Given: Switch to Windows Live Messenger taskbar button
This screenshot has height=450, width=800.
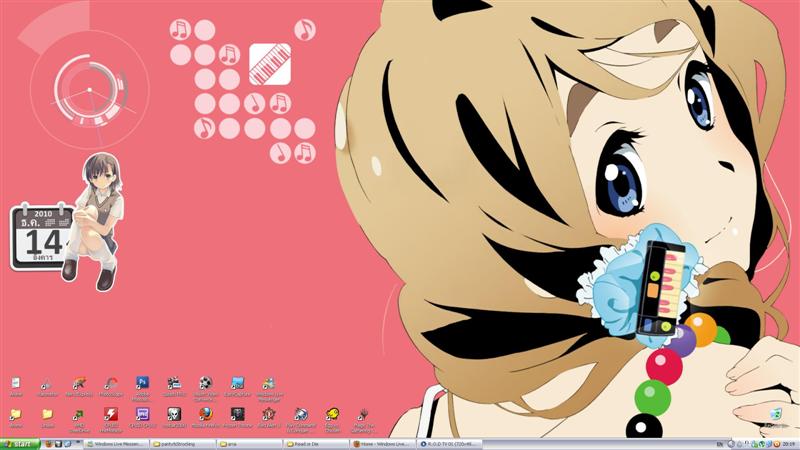Looking at the screenshot, I should pos(117,444).
